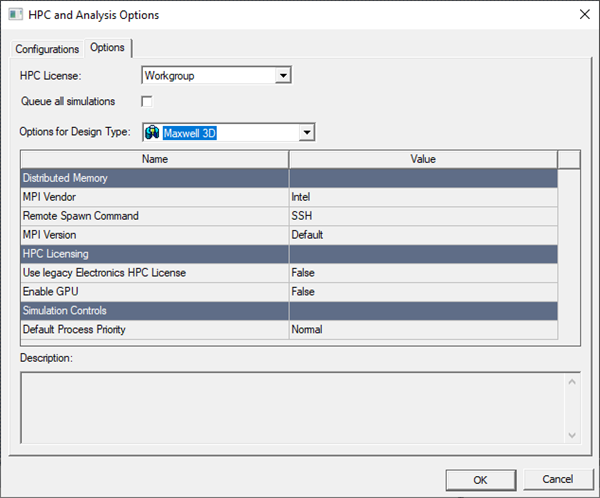Click the dialog title bar app icon
The height and width of the screenshot is (498, 600).
point(15,15)
